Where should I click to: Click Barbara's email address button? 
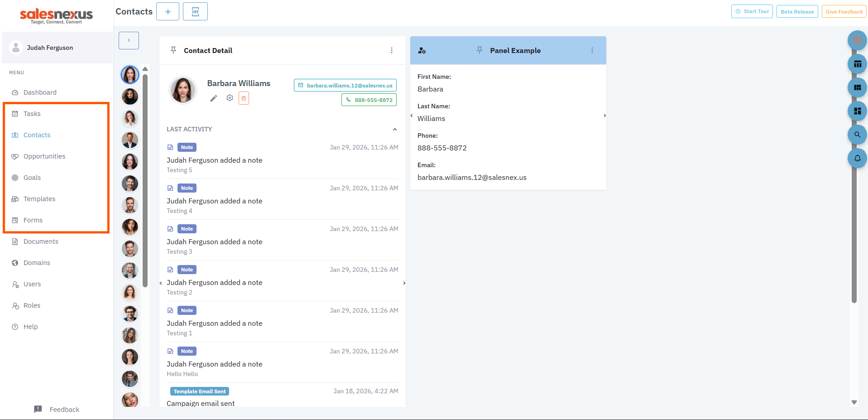pos(345,85)
